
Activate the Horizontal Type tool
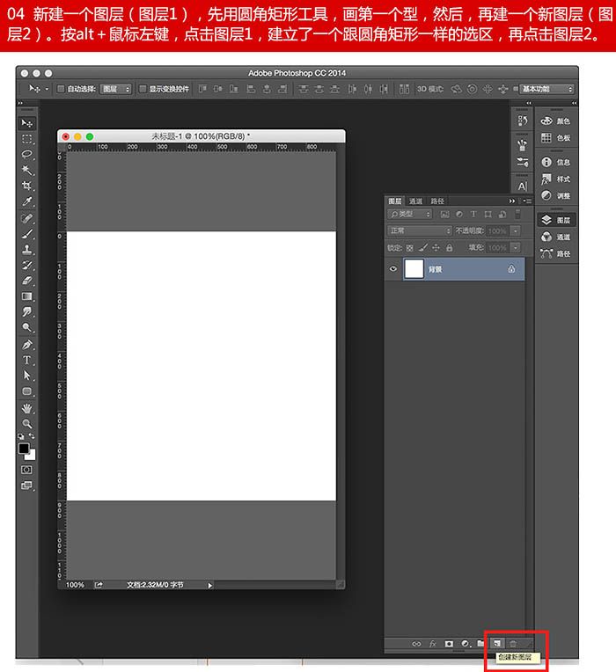click(27, 360)
